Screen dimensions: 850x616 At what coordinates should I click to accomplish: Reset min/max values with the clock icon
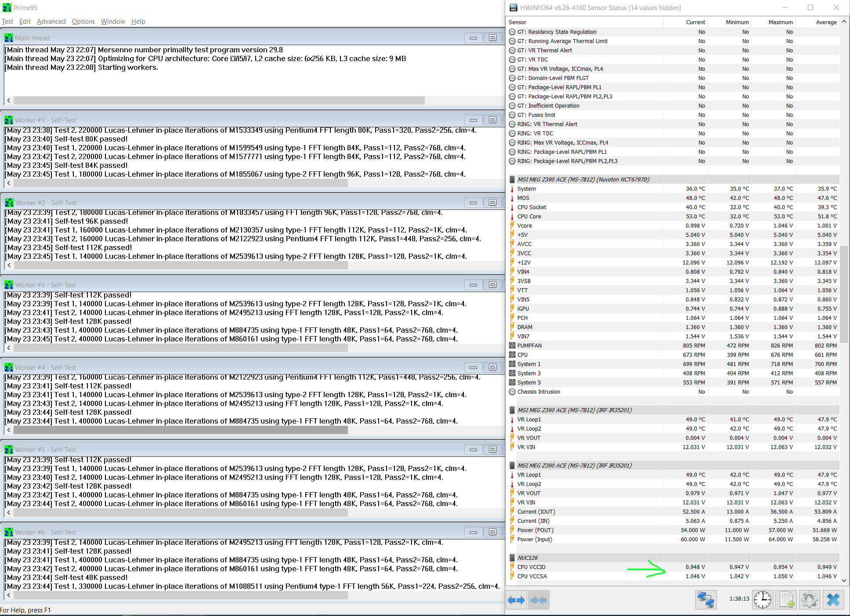coord(763,600)
